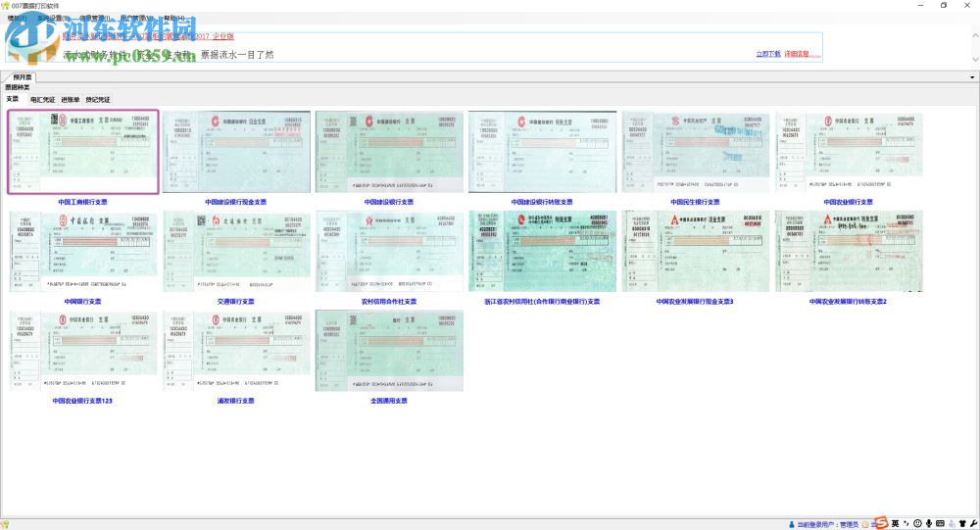Toggle the IME punctuation mode icon
This screenshot has height=530, width=980.
coord(906,523)
